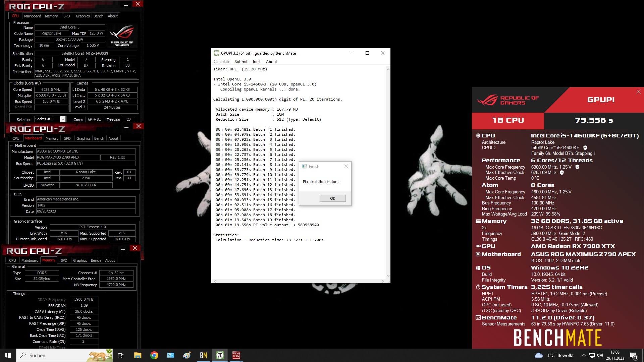Click the Batch 10 finished line in GPUPI
The width and height of the screenshot is (644, 362).
[255, 175]
